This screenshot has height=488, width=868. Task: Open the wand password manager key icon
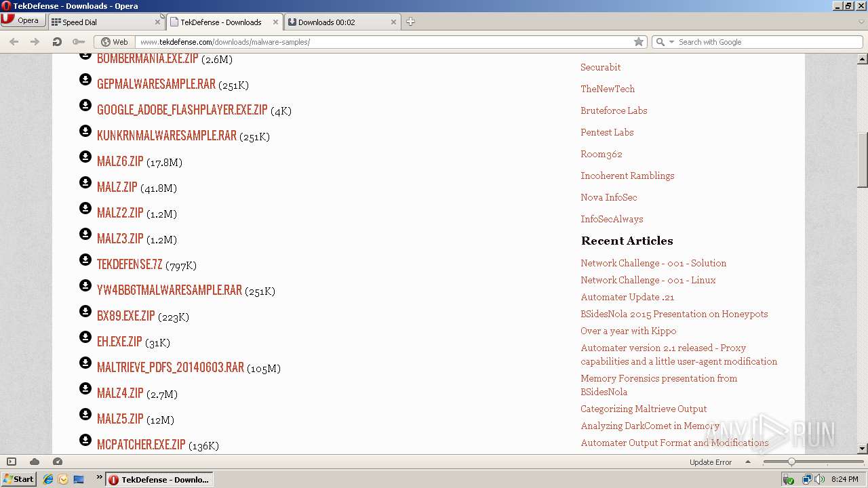click(79, 42)
